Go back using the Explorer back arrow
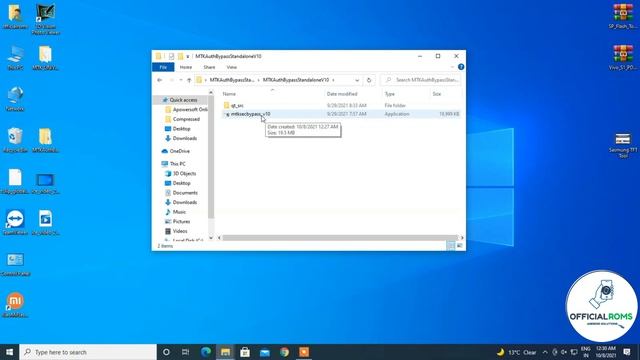Viewport: 640px width, 360px height. (x=160, y=80)
